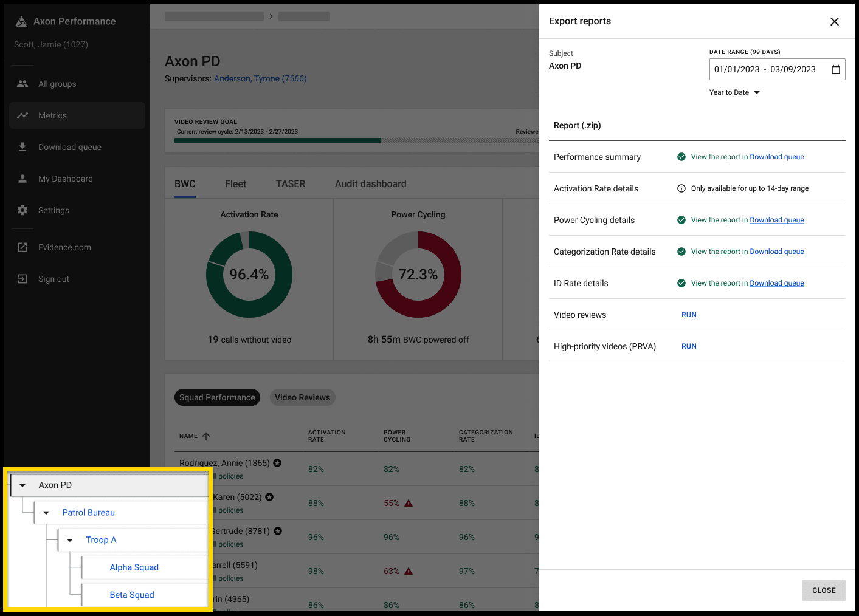859x616 pixels.
Task: Open Metrics from the sidebar
Action: tap(52, 115)
